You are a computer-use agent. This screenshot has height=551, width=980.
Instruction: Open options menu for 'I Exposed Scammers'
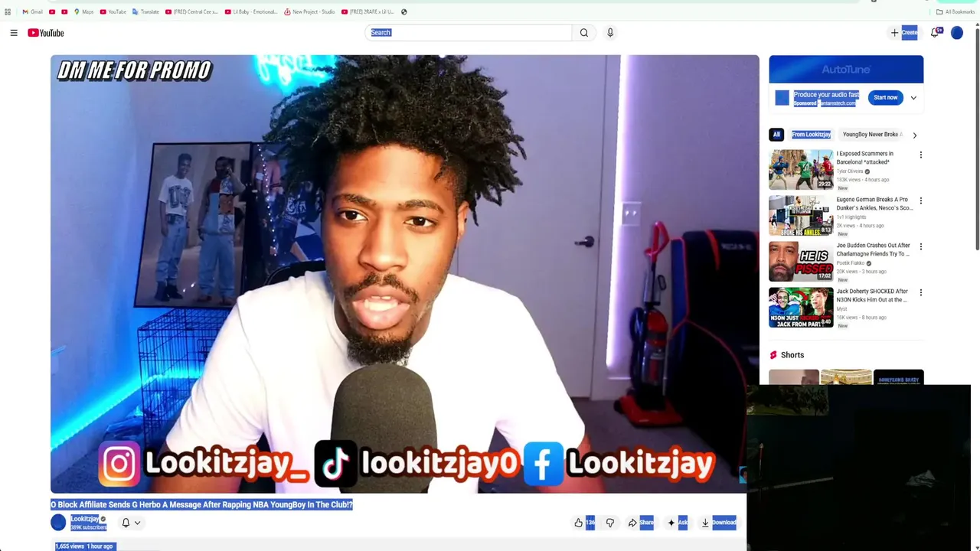(921, 155)
